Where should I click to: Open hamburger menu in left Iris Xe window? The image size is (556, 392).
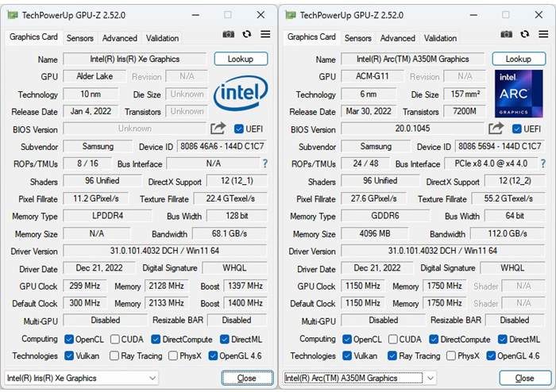[x=265, y=34]
